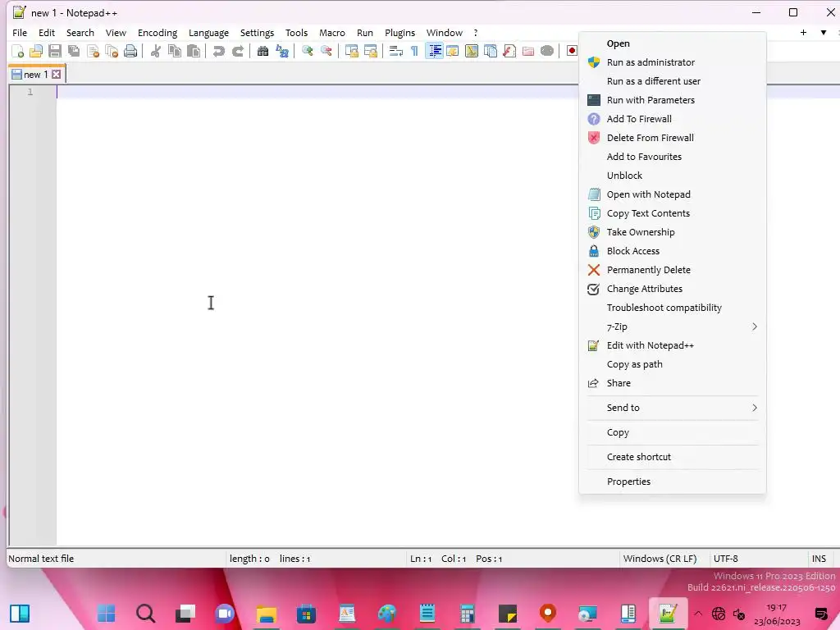Viewport: 840px width, 630px height.
Task: Click Open with Notepad entry
Action: click(673, 194)
